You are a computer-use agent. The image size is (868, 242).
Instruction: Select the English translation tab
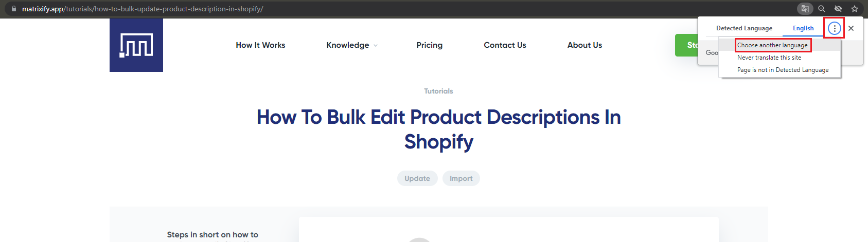click(x=803, y=28)
